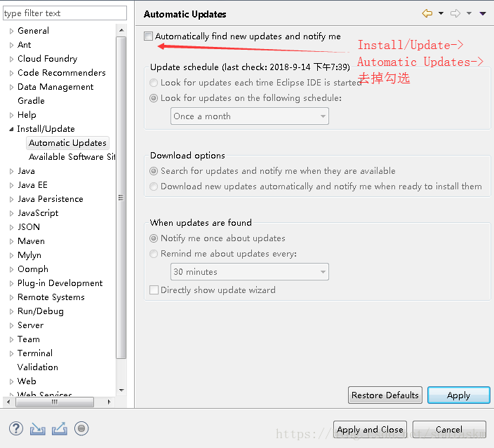Select the Server category
The height and width of the screenshot is (448, 494).
coord(30,325)
